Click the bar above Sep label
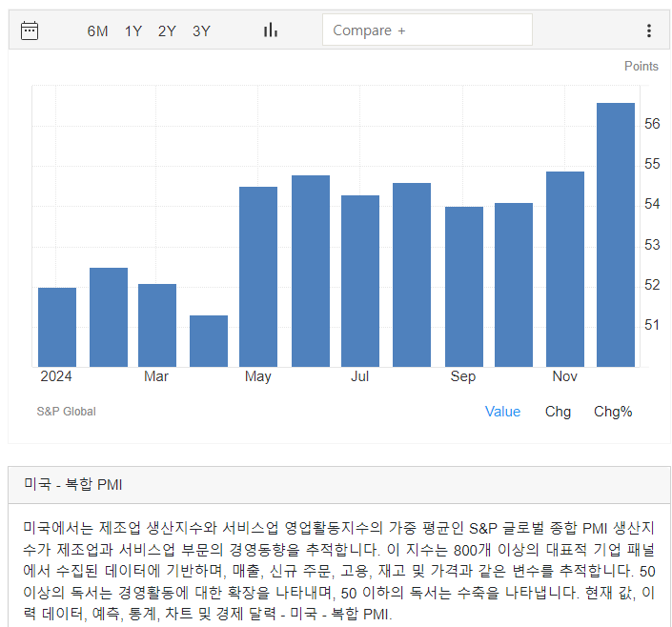672x627 pixels. pyautogui.click(x=464, y=287)
